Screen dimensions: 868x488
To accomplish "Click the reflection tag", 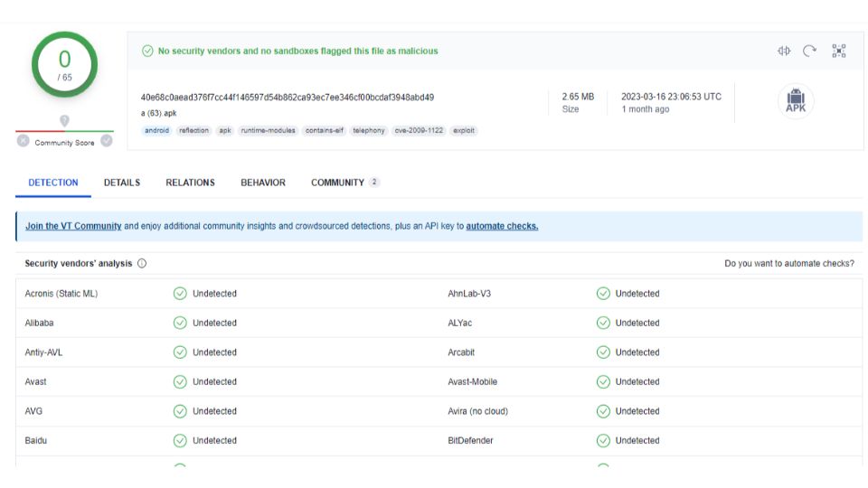I will pyautogui.click(x=193, y=130).
